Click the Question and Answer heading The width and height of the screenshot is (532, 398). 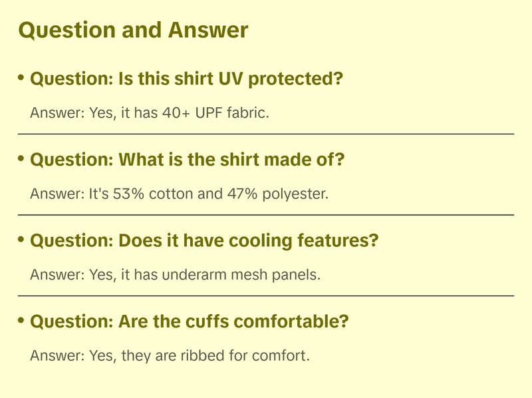coord(133,30)
